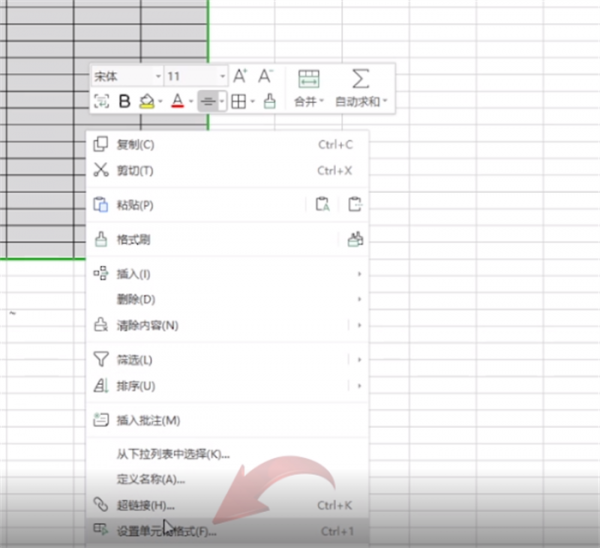Click the fill color bucket icon
600x548 pixels.
coord(147,101)
